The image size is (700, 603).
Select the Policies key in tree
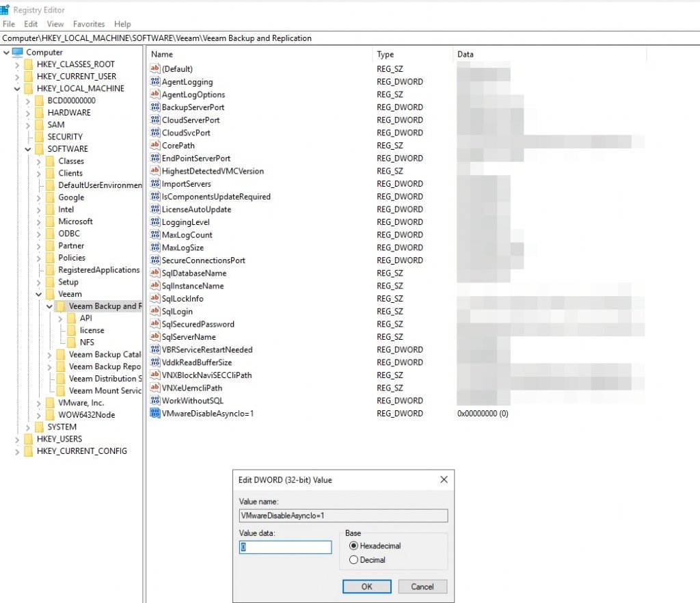71,258
